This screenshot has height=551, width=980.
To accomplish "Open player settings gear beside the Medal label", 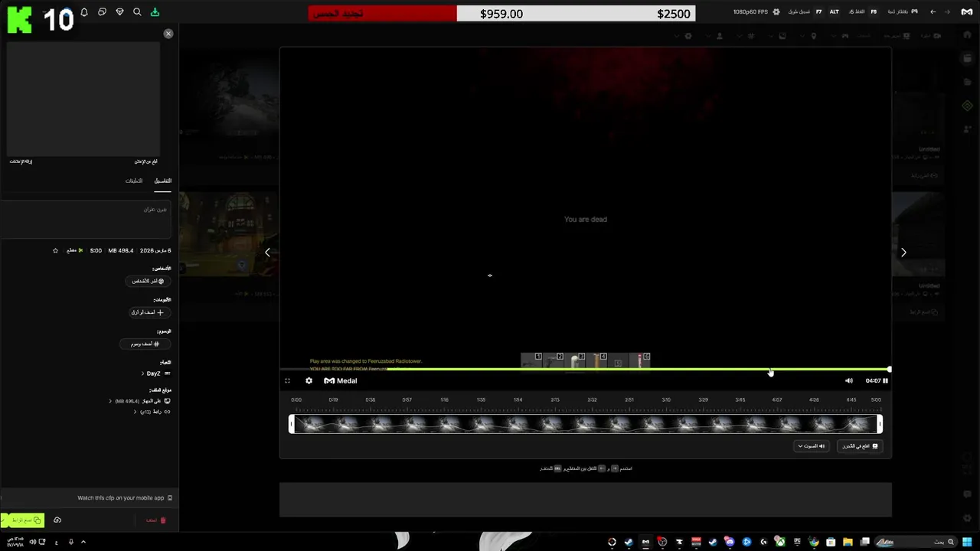I will pyautogui.click(x=309, y=380).
